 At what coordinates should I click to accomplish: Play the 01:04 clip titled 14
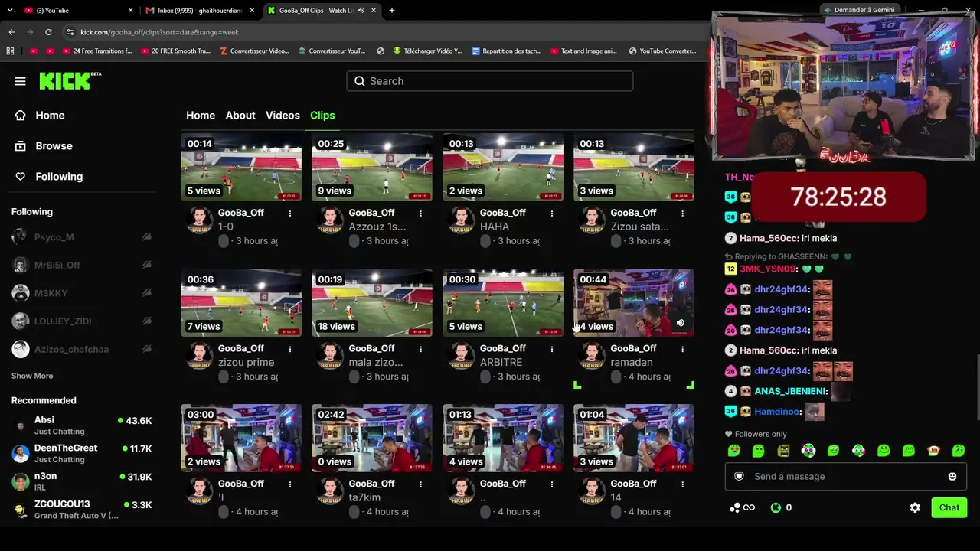point(634,439)
